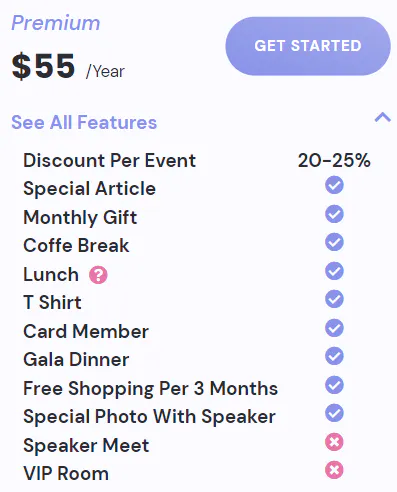The height and width of the screenshot is (492, 397).
Task: Click the Coffe Break check icon
Action: pos(334,242)
